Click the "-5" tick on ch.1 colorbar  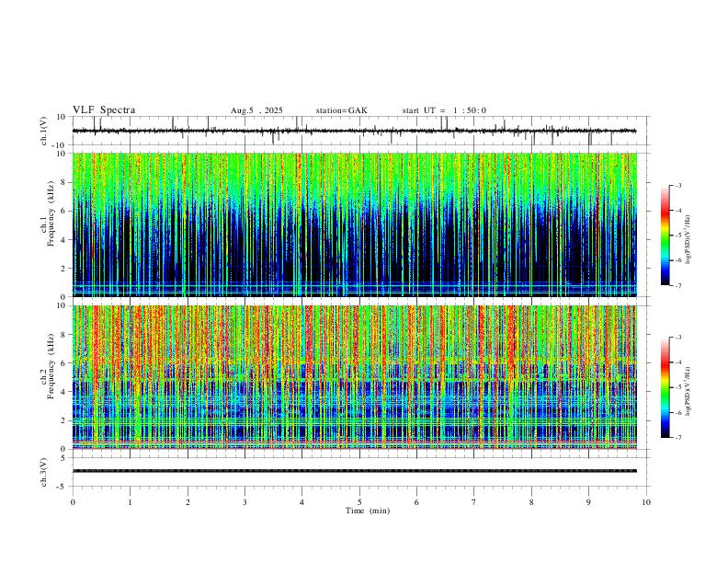coord(678,236)
